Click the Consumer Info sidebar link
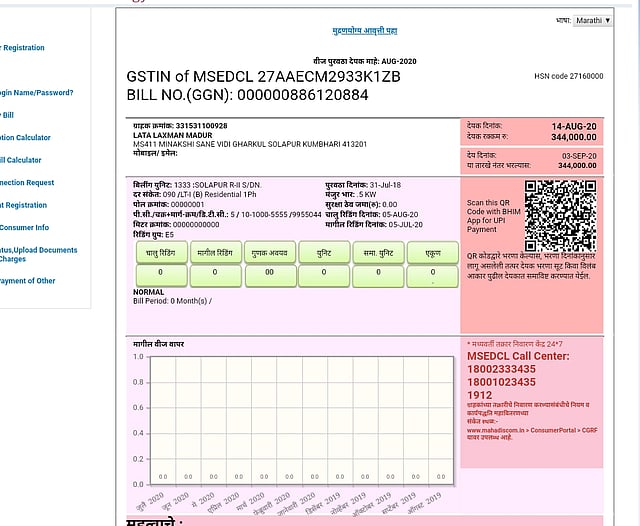The image size is (640, 526). click(x=24, y=228)
